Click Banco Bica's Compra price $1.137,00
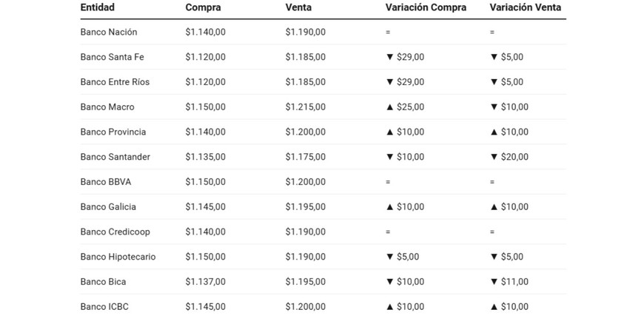 click(x=205, y=282)
